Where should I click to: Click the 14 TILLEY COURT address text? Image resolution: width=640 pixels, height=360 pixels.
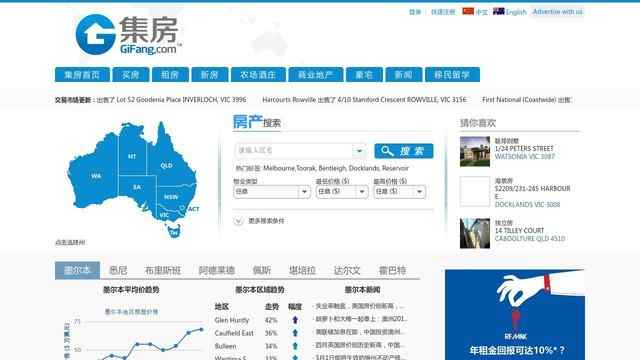[x=519, y=231]
